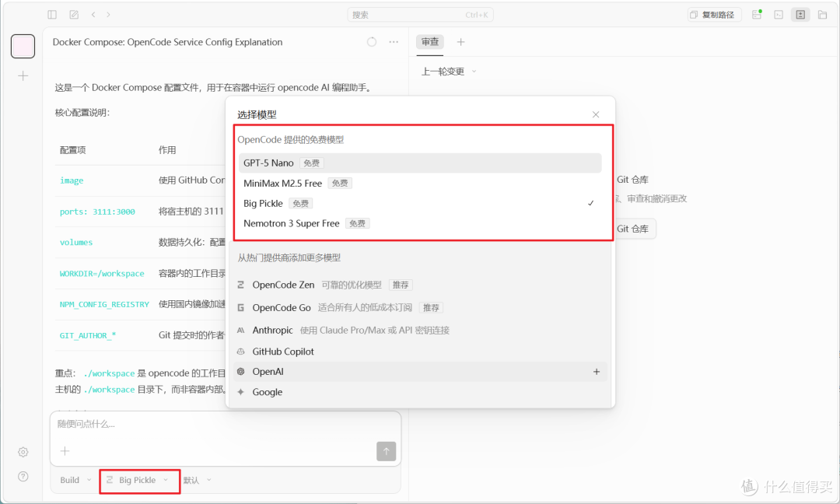The height and width of the screenshot is (504, 840).
Task: Open the Build agent dropdown
Action: (75, 480)
